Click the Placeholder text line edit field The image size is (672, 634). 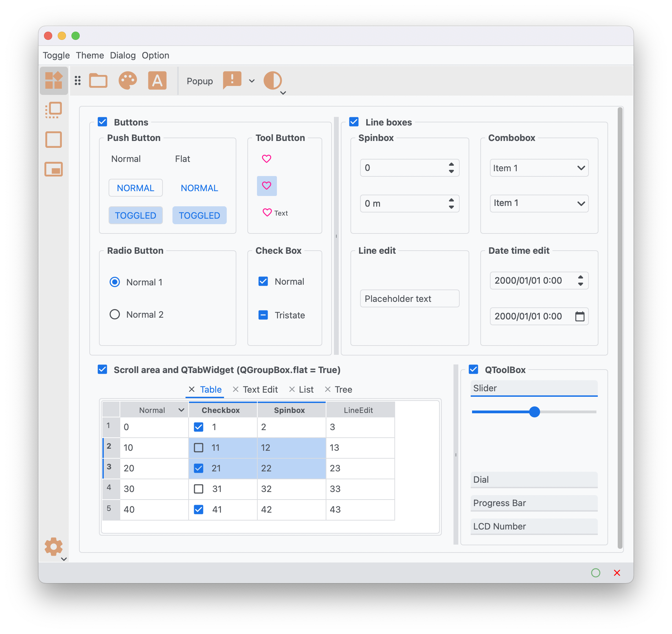[409, 298]
